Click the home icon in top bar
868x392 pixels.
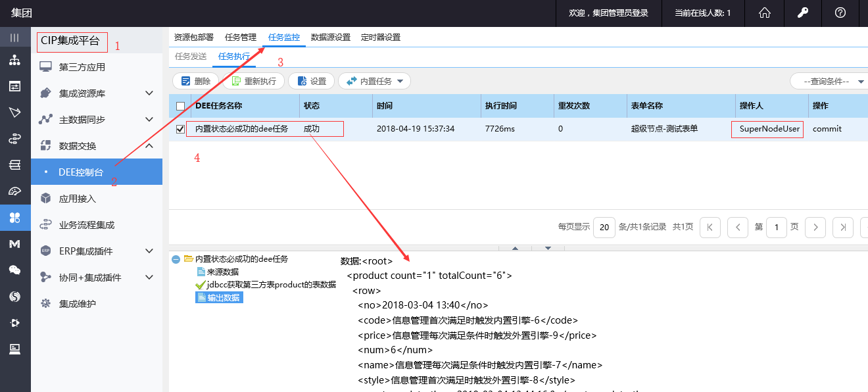point(765,13)
